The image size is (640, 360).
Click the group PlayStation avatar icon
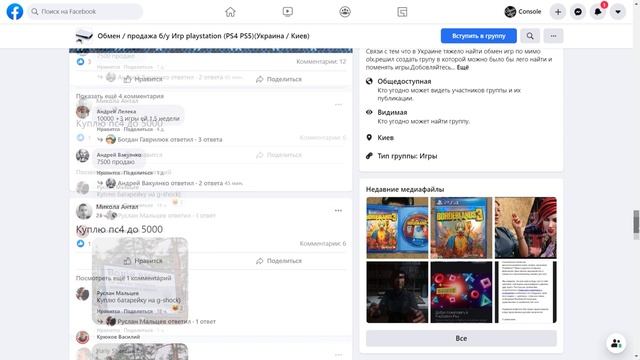pos(84,36)
